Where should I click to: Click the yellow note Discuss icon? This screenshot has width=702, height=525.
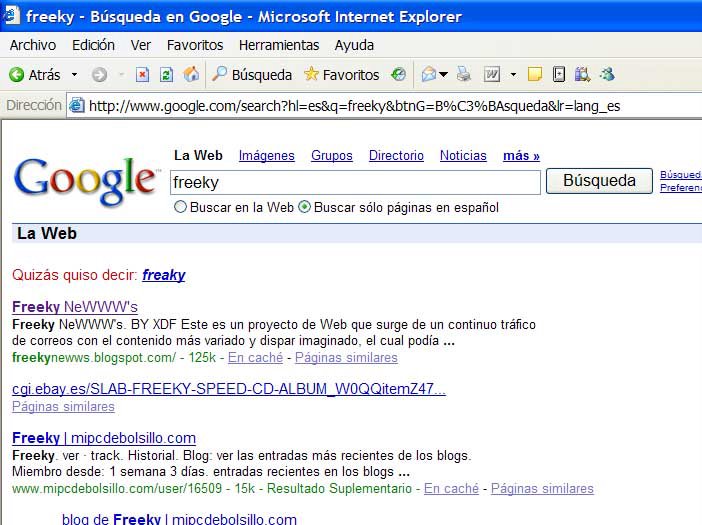535,74
